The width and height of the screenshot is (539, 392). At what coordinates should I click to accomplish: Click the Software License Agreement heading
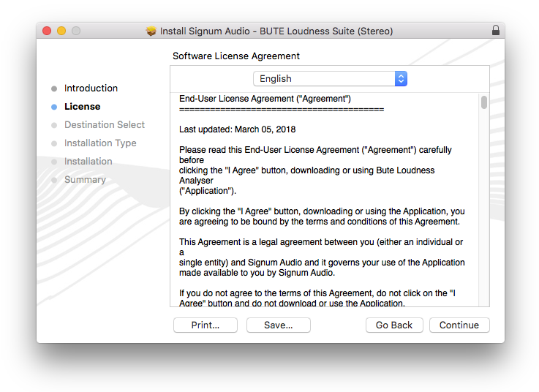[x=236, y=56]
